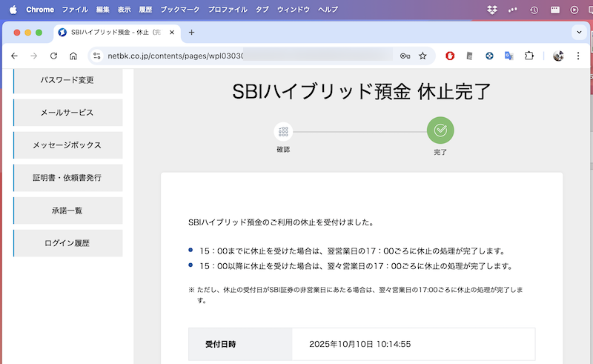Open a new tab with plus button
Screen dimensions: 593x364
[191, 32]
